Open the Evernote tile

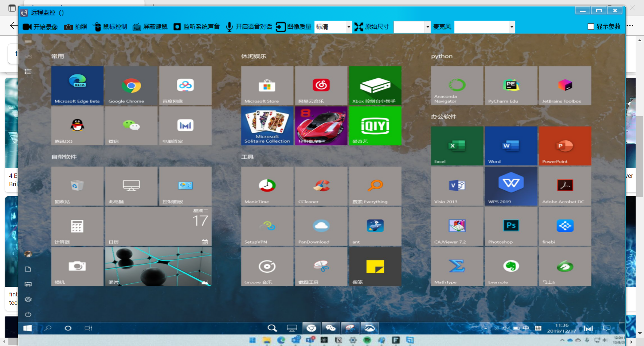(x=511, y=267)
